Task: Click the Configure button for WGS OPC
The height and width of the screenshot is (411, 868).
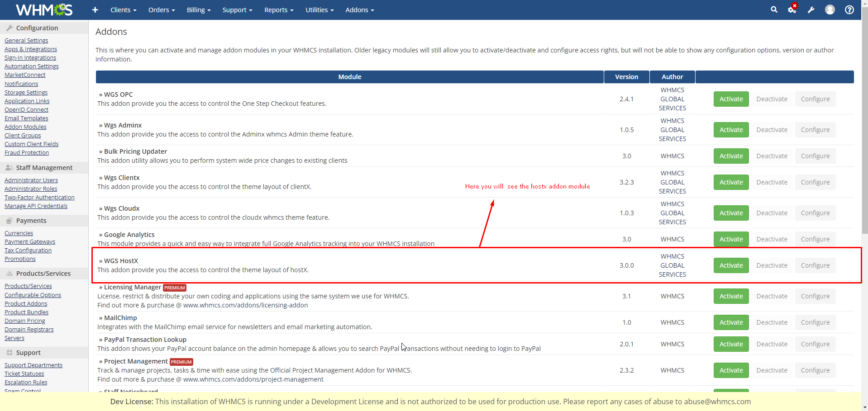Action: point(815,99)
